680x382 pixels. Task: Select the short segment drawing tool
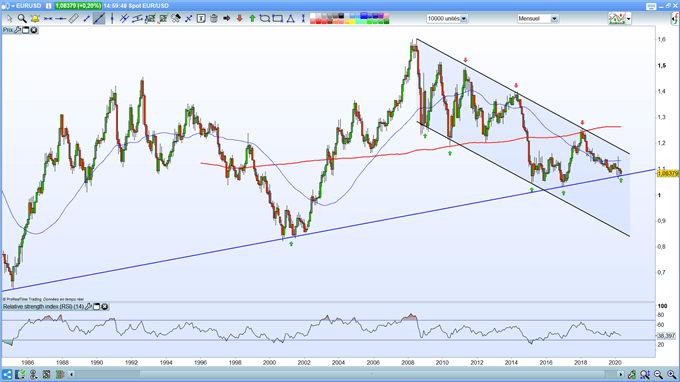point(86,19)
